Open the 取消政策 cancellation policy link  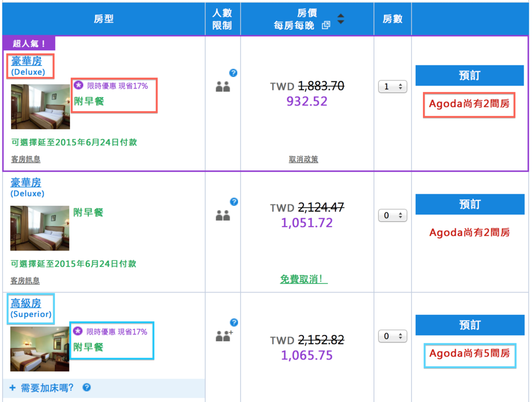303,159
